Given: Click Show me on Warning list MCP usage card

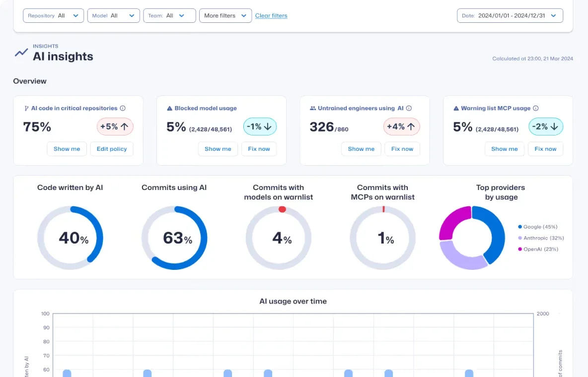Looking at the screenshot, I should pos(504,149).
